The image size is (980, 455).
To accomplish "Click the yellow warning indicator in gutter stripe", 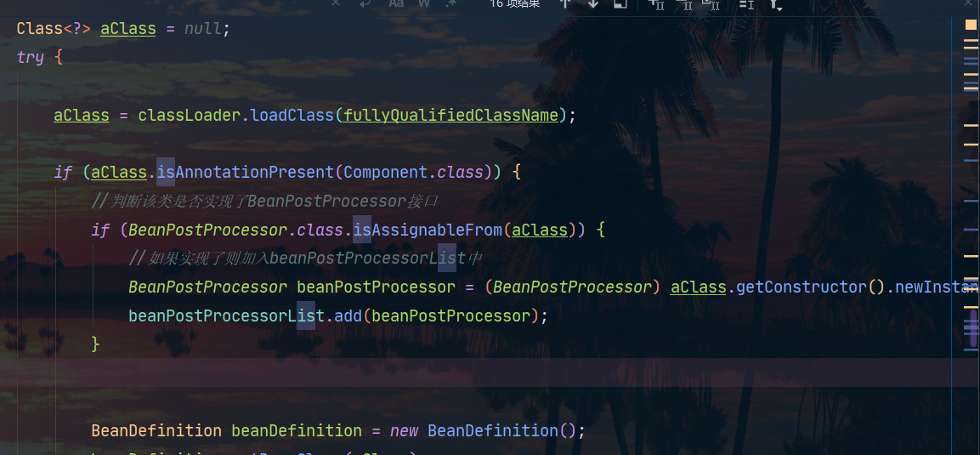I will pyautogui.click(x=970, y=25).
